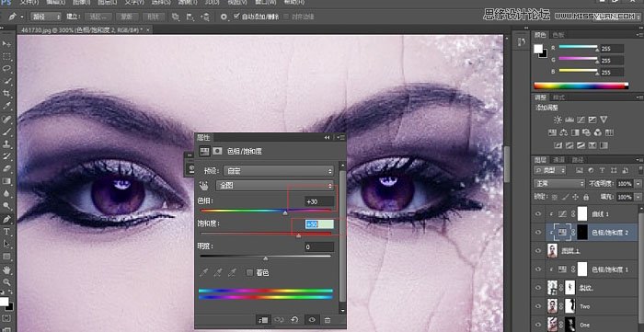The image size is (644, 332).
Task: Open the Opacity dropdown arrow in Layers
Action: click(x=638, y=183)
